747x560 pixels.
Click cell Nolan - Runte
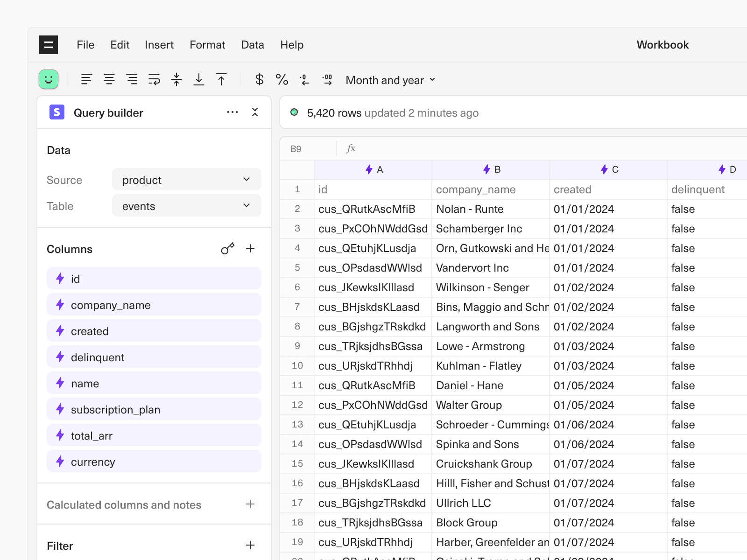coord(491,209)
